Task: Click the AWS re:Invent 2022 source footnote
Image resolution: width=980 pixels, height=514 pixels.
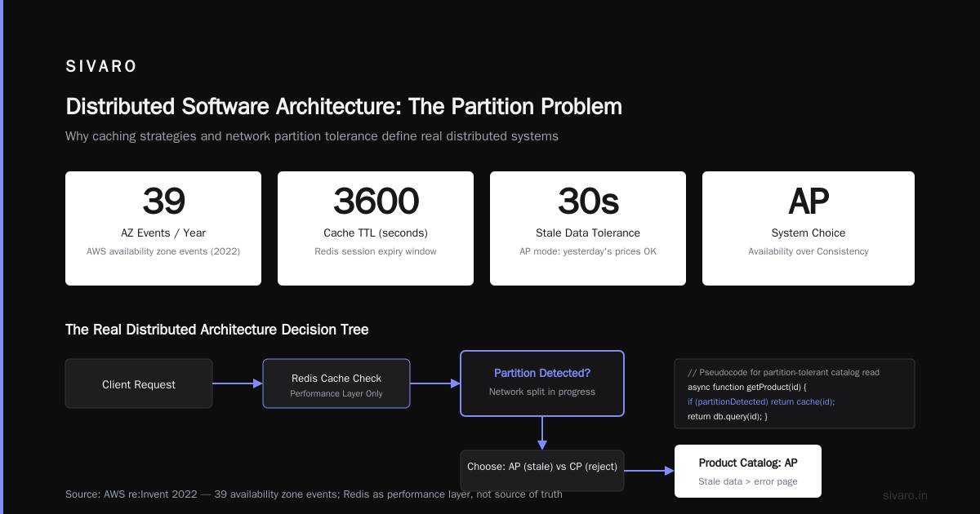Action: click(314, 494)
